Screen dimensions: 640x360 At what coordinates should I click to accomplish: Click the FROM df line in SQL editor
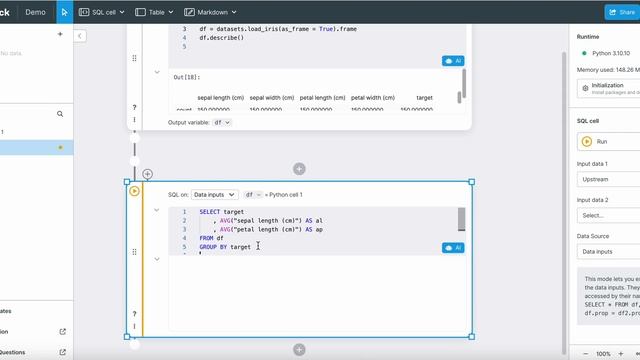tap(211, 238)
